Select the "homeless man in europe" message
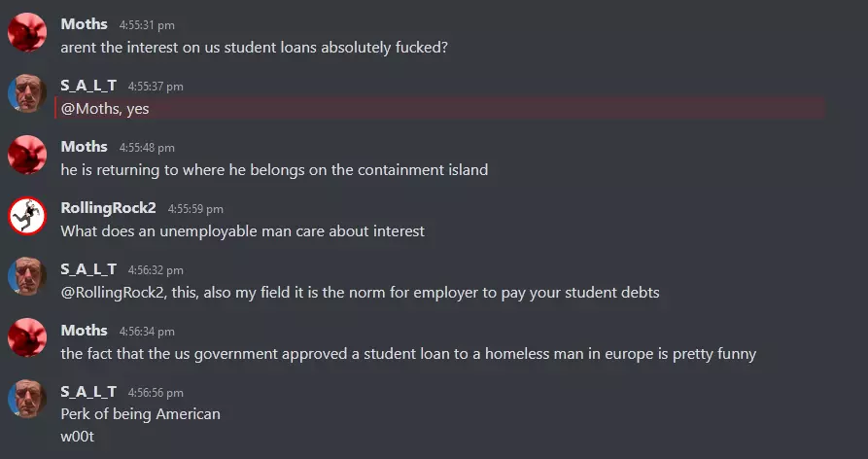868x459 pixels. pyautogui.click(x=408, y=353)
